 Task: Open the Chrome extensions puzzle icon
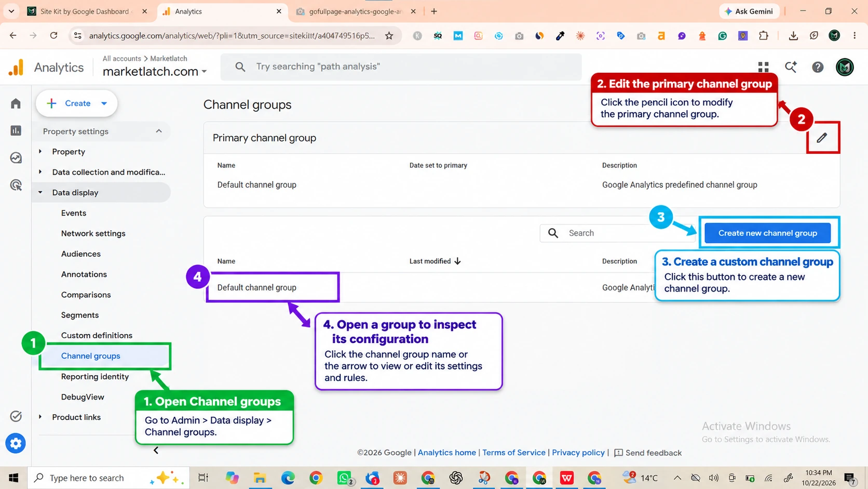763,35
